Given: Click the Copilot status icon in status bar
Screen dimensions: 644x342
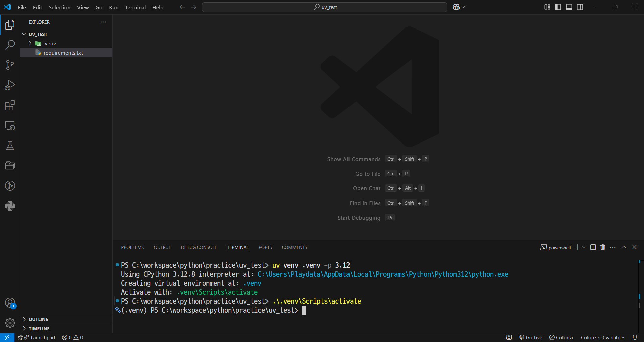Looking at the screenshot, I should click(x=509, y=337).
